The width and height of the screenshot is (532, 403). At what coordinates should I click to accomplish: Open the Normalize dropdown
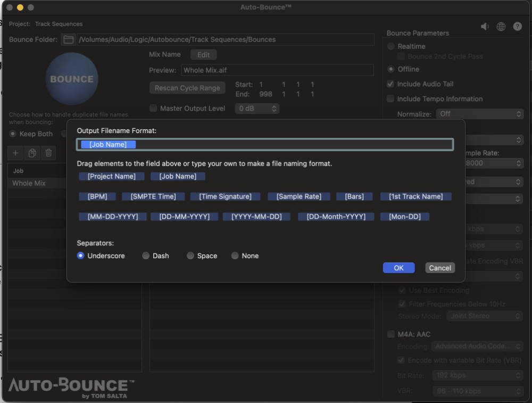pos(480,114)
